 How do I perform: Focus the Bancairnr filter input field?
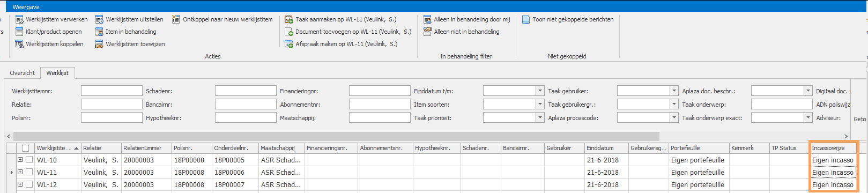pyautogui.click(x=246, y=105)
